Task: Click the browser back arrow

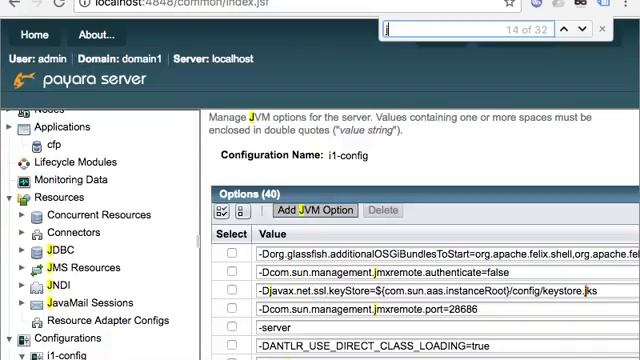Action: tap(14, 3)
